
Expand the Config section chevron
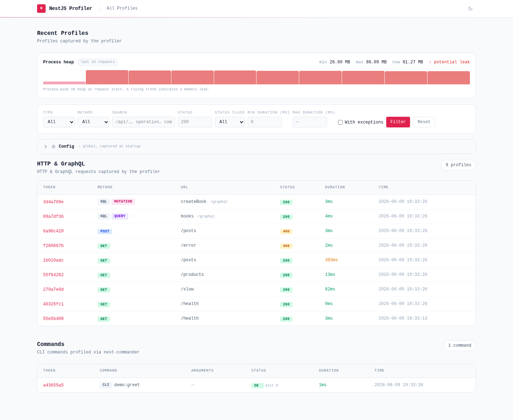[46, 147]
